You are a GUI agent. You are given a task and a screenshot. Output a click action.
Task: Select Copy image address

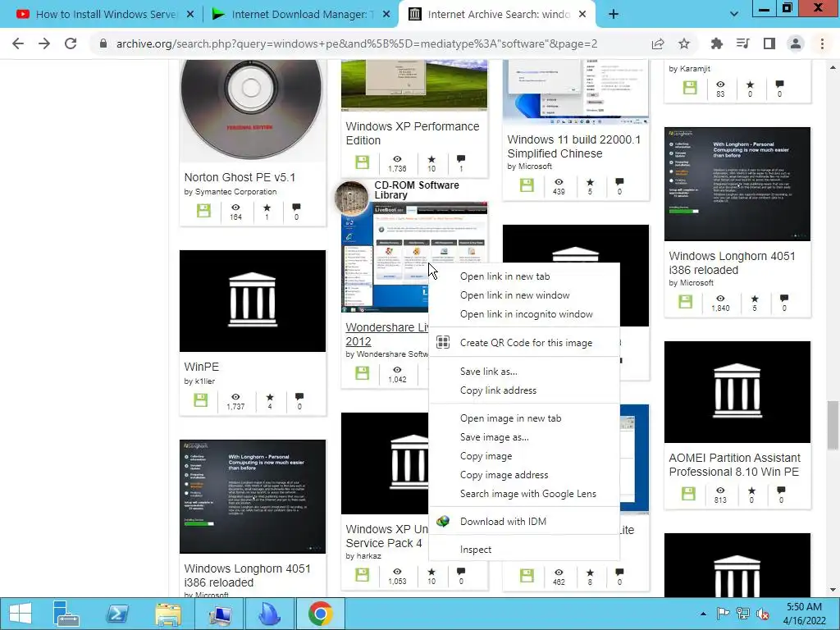[524, 475]
